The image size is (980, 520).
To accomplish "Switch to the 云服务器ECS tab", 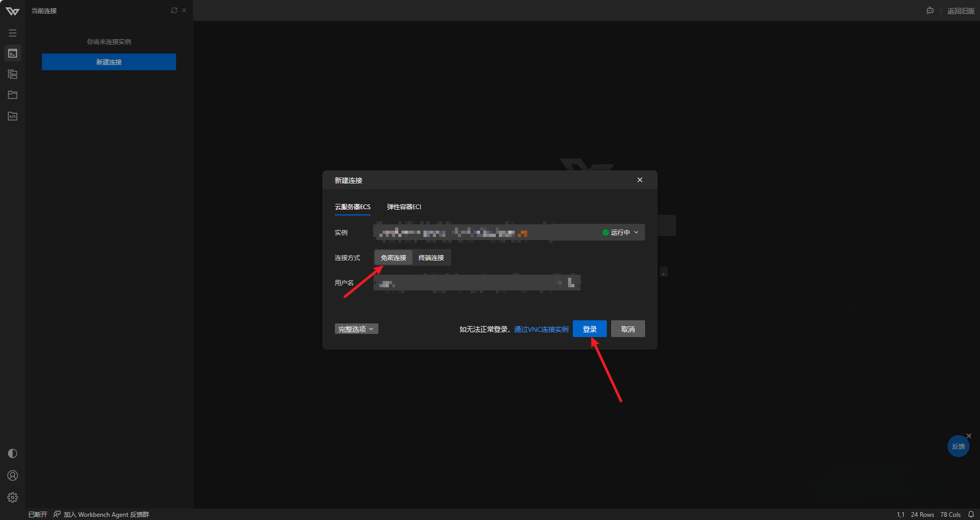I will [x=353, y=207].
